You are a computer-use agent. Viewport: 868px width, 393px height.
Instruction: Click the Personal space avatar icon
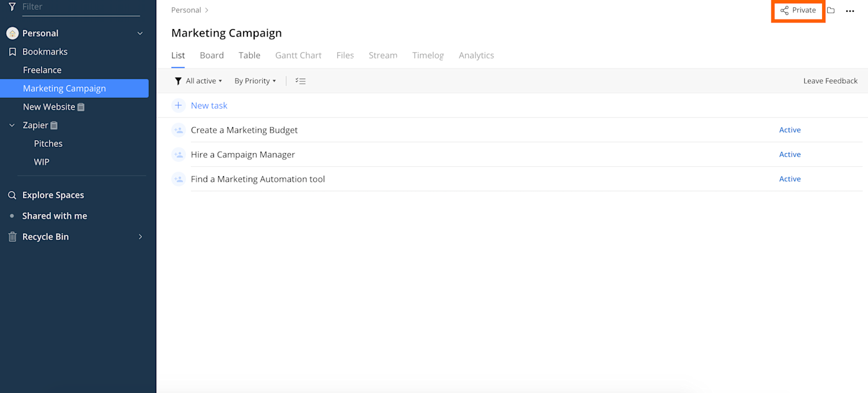pos(12,33)
